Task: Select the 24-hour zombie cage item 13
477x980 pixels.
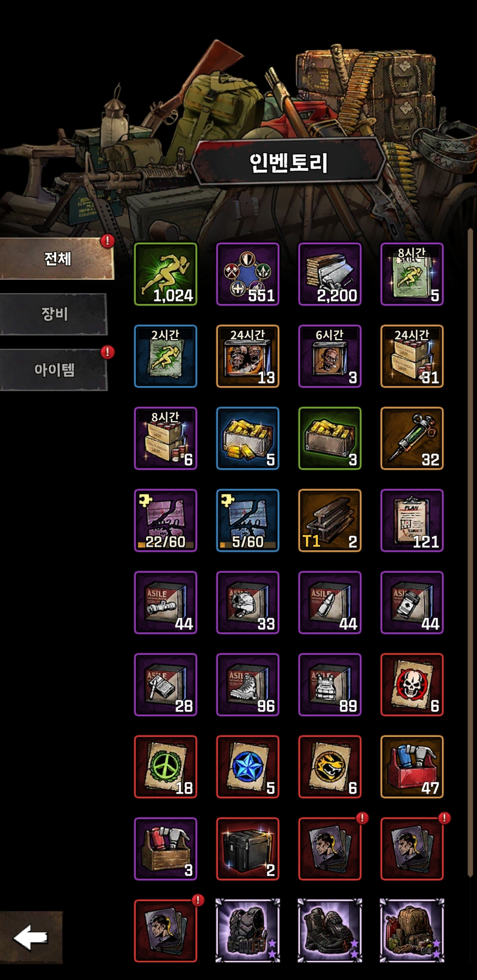Action: tap(248, 356)
